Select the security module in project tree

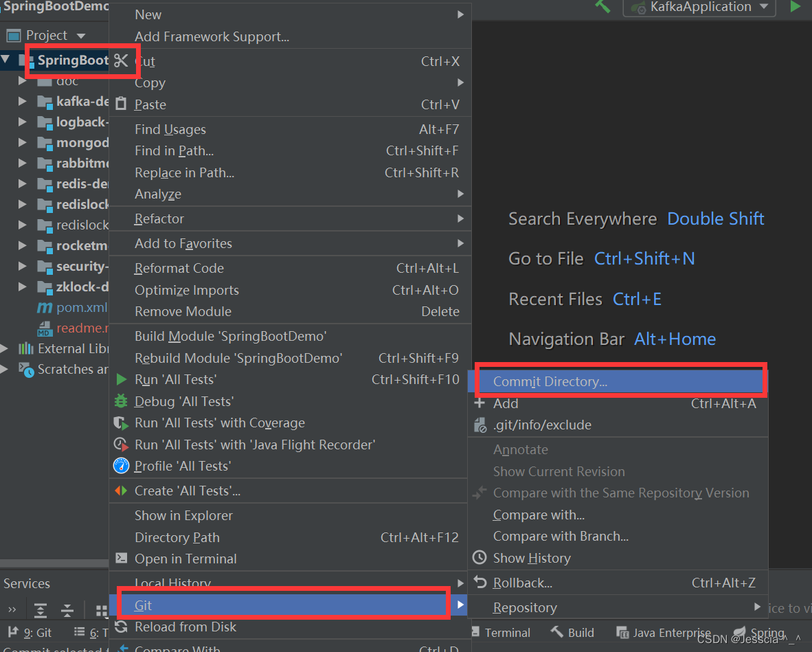tap(73, 266)
